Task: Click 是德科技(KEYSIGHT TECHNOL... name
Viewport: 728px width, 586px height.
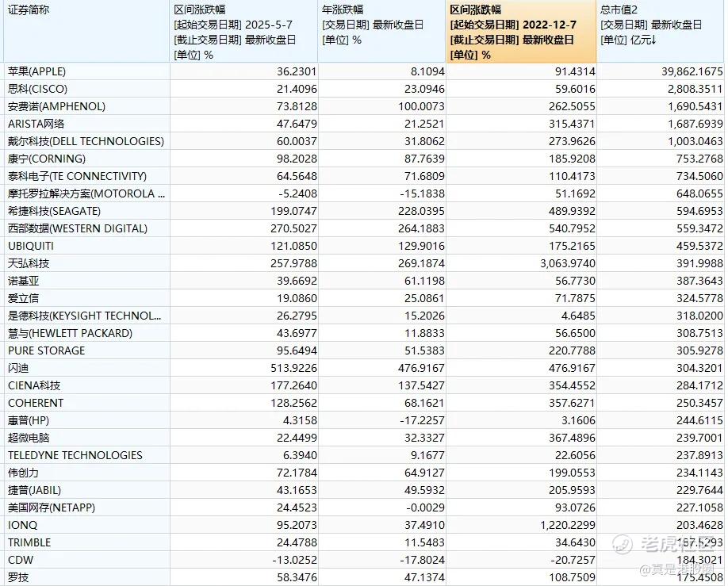Action: [x=85, y=316]
